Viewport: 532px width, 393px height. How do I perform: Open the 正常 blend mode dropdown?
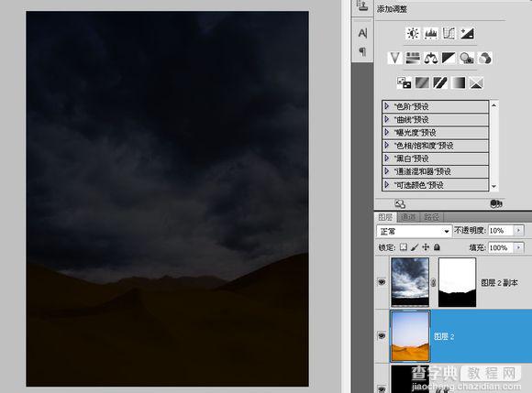(415, 232)
